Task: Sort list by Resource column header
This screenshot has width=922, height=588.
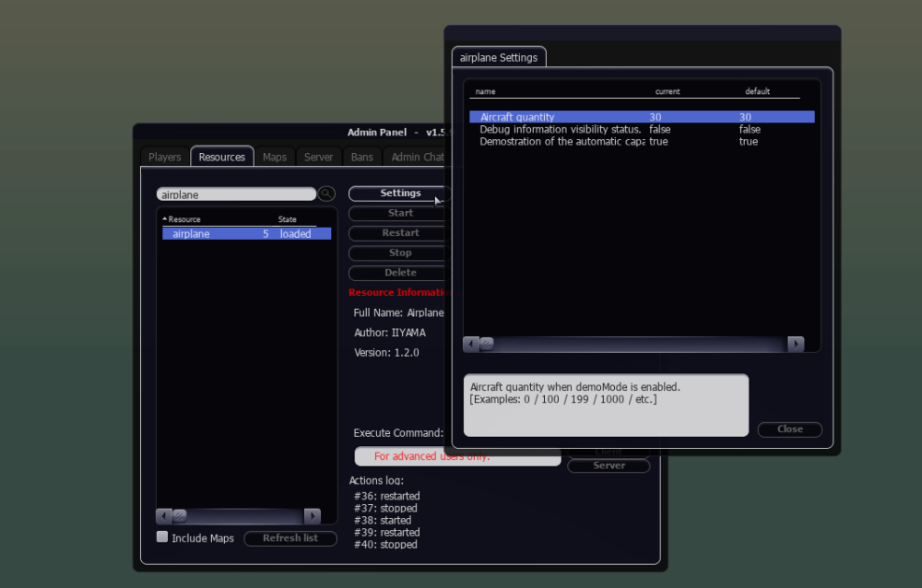Action: 184,219
